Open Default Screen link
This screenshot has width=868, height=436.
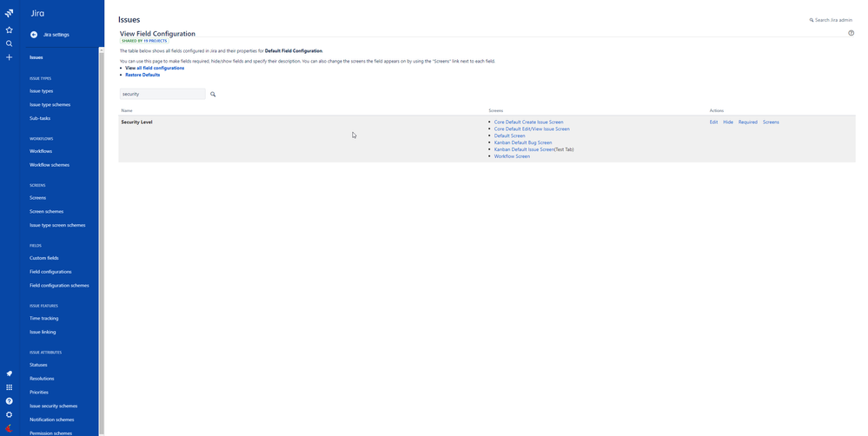point(510,135)
